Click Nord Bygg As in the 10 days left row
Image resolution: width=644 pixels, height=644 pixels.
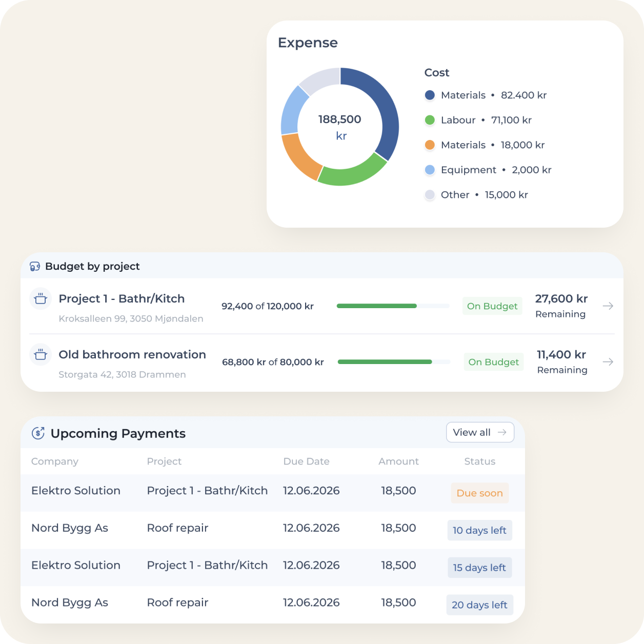70,529
